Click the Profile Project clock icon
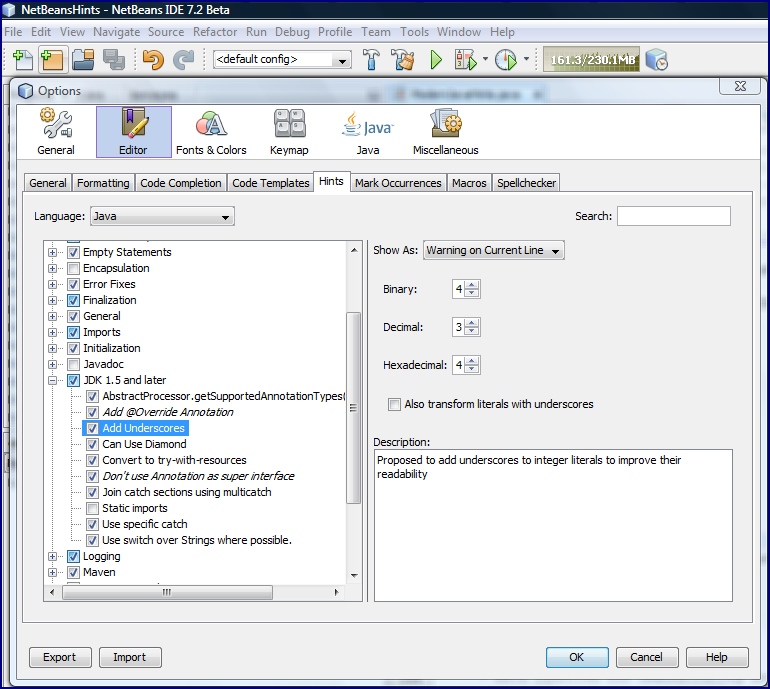This screenshot has width=770, height=689. 505,60
